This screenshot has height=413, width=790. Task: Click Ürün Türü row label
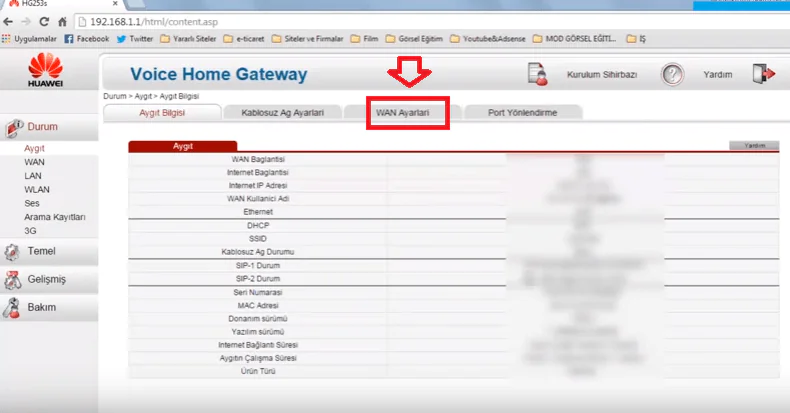258,371
